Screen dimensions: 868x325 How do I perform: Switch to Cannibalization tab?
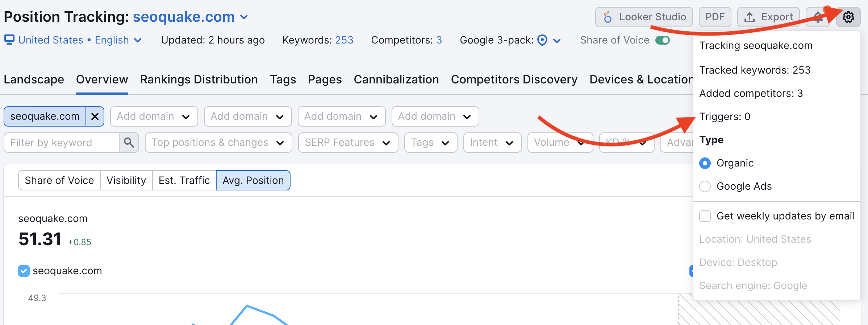tap(396, 79)
